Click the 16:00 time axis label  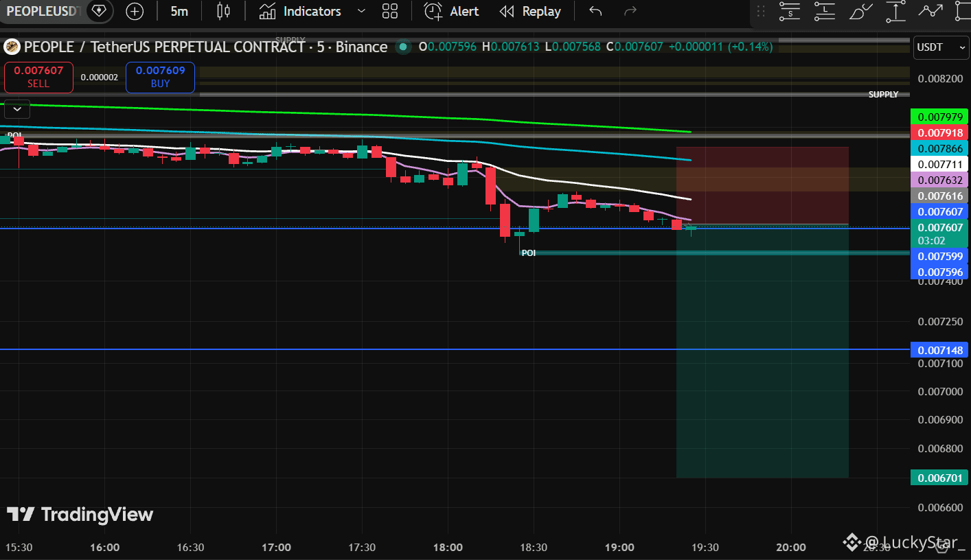coord(104,548)
